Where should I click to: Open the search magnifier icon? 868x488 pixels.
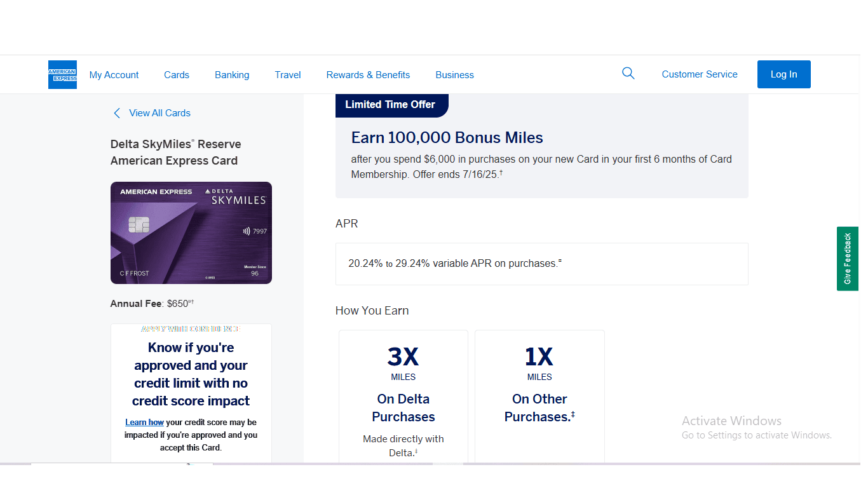[x=628, y=73]
